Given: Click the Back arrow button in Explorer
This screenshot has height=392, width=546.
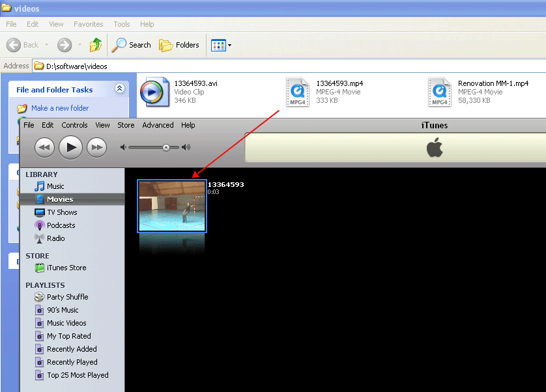Looking at the screenshot, I should (x=14, y=45).
